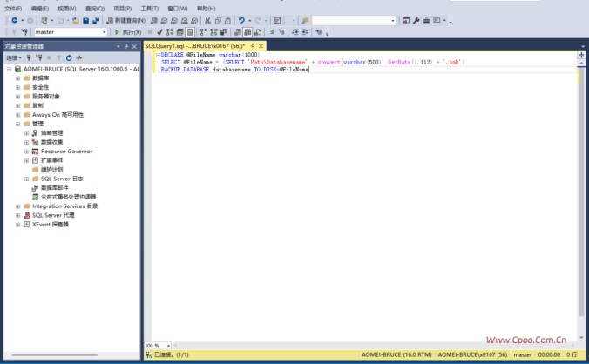This screenshot has width=589, height=364.
Task: Open the 文件(F) menu
Action: (x=13, y=8)
